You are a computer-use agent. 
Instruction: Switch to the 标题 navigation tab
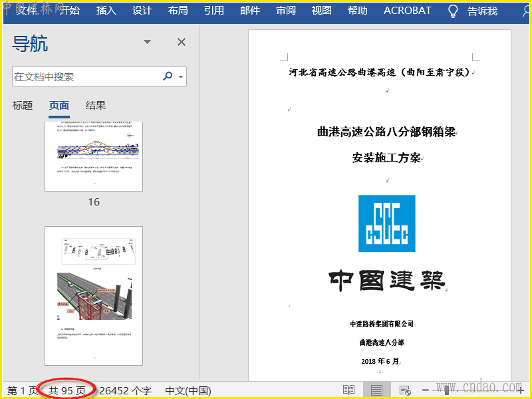coord(23,106)
